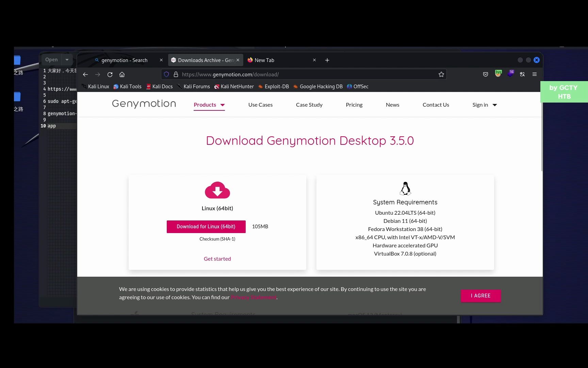Click the browser forward arrow
The height and width of the screenshot is (368, 588).
tap(98, 74)
